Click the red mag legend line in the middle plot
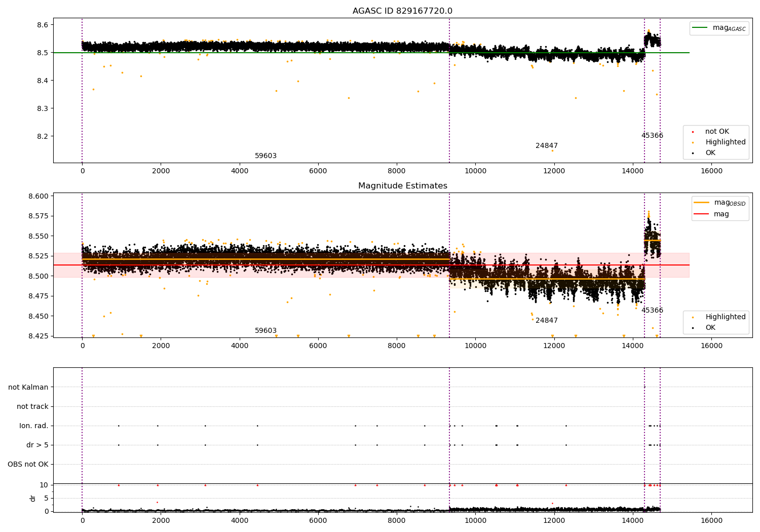This screenshot has width=760, height=532. (x=702, y=214)
